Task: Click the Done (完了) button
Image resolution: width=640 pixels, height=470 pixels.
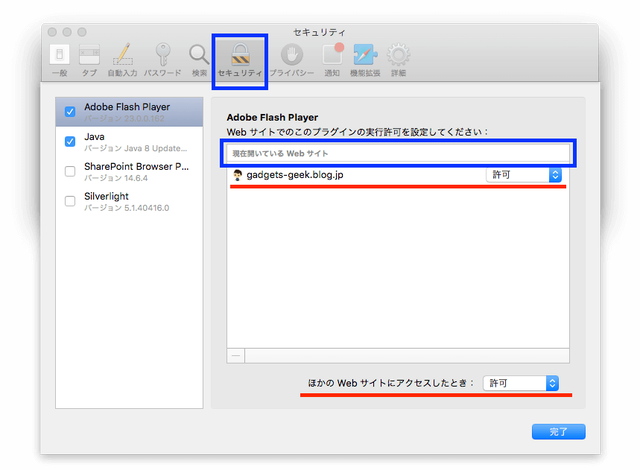Action: point(558,432)
